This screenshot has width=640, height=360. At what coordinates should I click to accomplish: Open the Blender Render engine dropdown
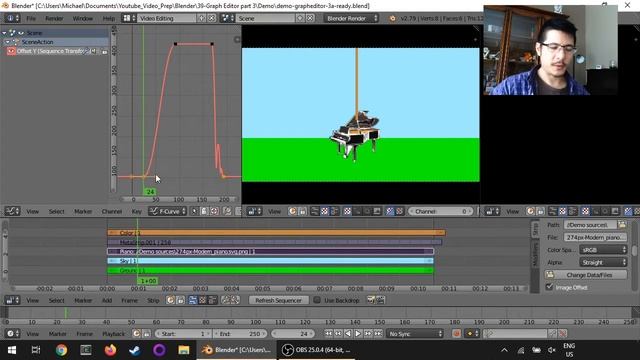coord(351,18)
